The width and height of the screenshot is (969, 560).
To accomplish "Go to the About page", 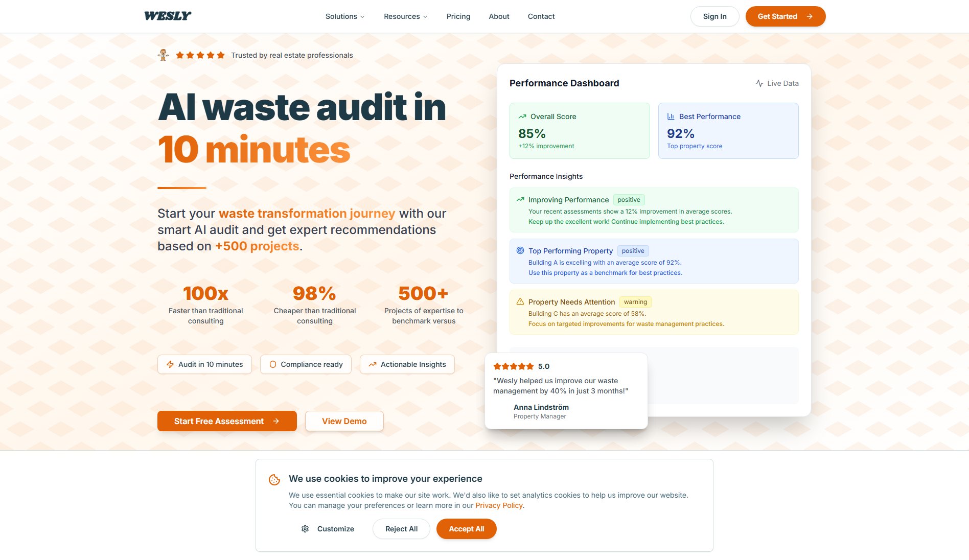I will tap(499, 16).
